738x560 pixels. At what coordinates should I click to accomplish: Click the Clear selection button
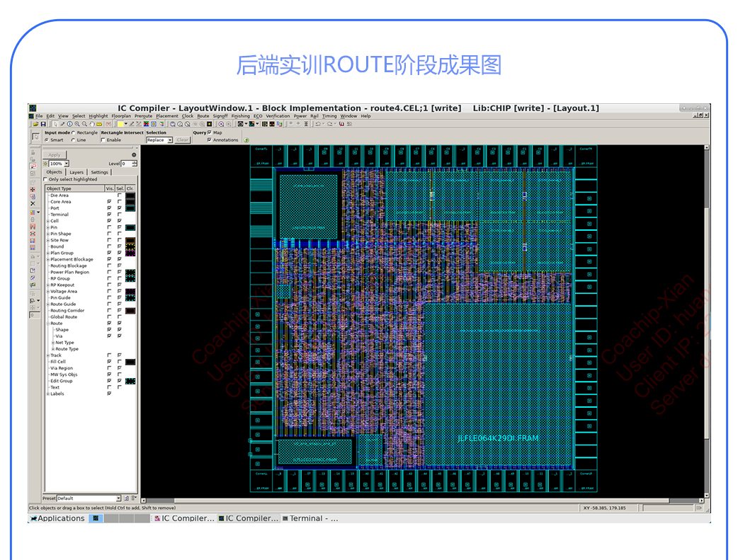(183, 139)
